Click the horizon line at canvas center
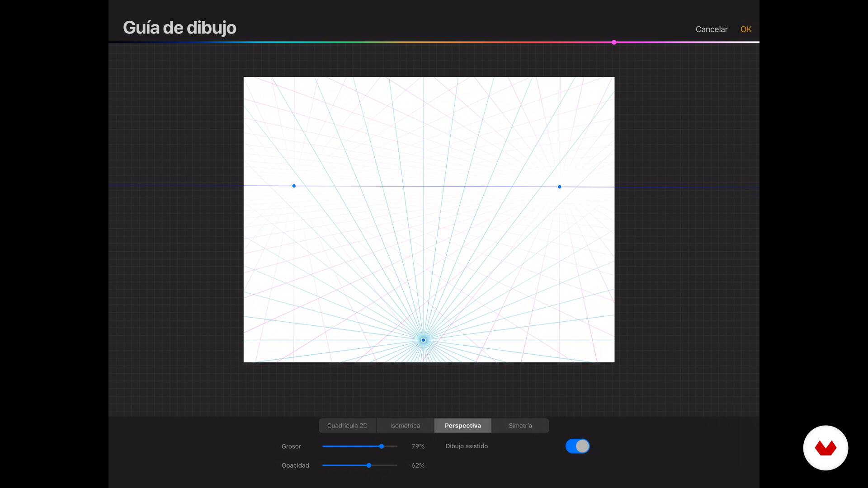 point(429,186)
